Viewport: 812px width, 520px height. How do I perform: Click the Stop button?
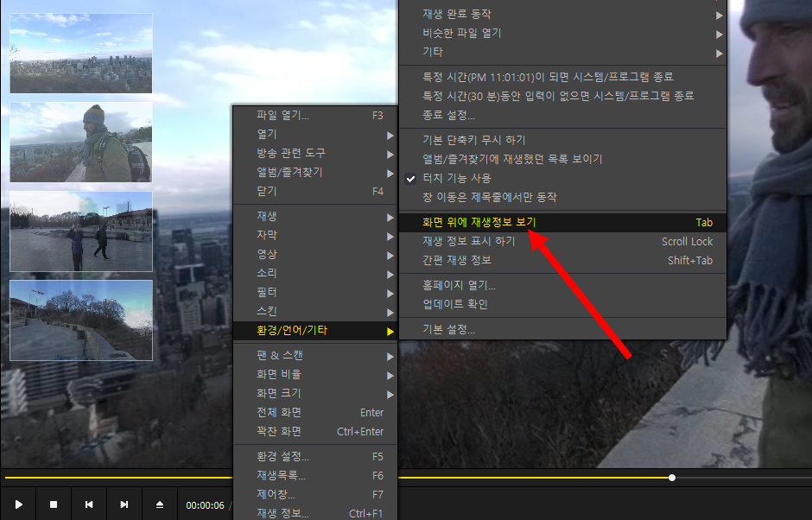click(54, 504)
